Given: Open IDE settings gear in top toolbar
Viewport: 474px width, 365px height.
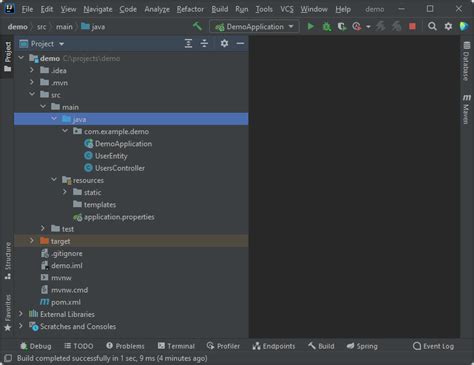Looking at the screenshot, I should (x=448, y=26).
